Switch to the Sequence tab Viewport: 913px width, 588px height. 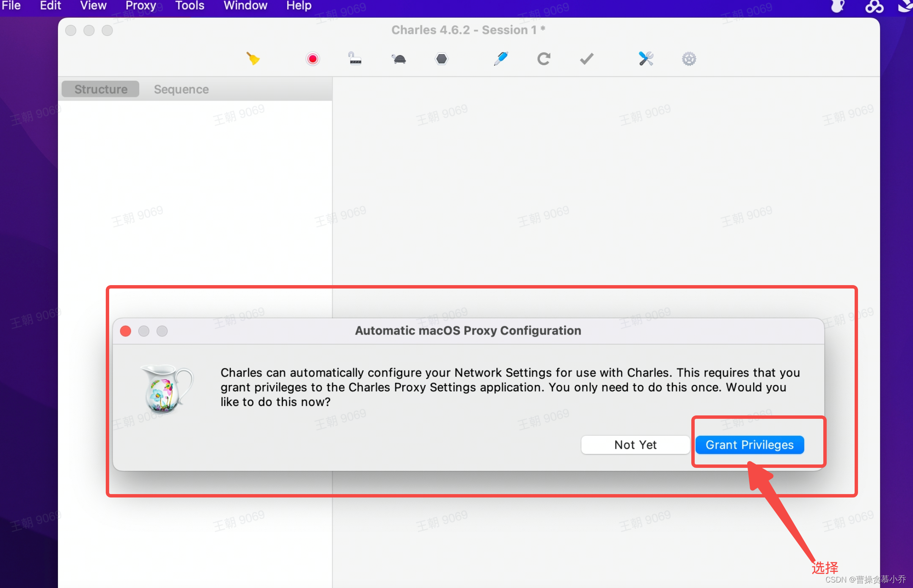coord(181,89)
